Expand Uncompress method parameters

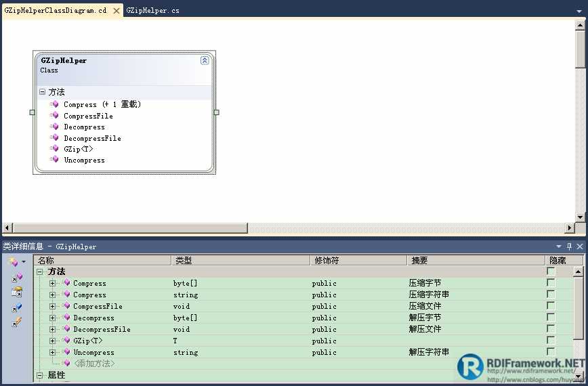pyautogui.click(x=52, y=352)
